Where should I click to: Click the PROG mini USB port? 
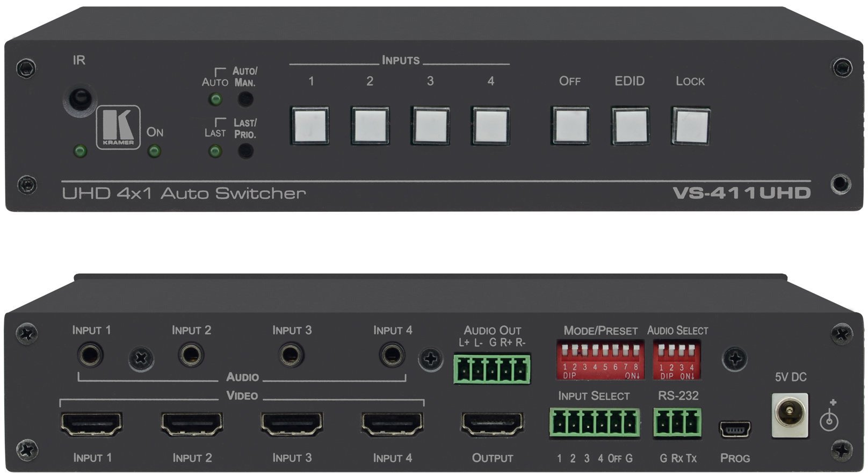coord(735,429)
